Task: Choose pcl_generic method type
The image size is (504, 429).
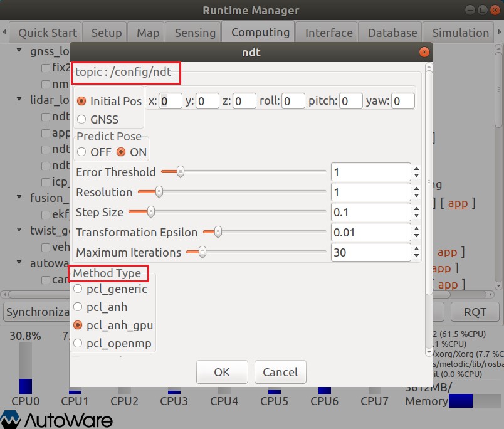Action: [78, 289]
